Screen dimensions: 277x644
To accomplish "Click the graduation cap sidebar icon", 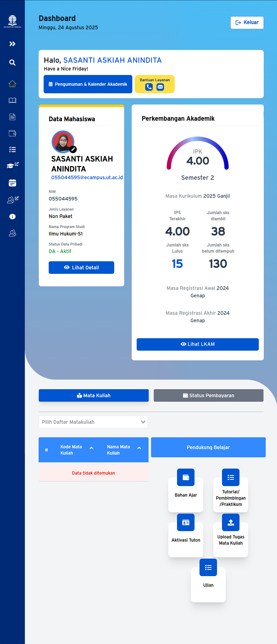I will pyautogui.click(x=12, y=165).
